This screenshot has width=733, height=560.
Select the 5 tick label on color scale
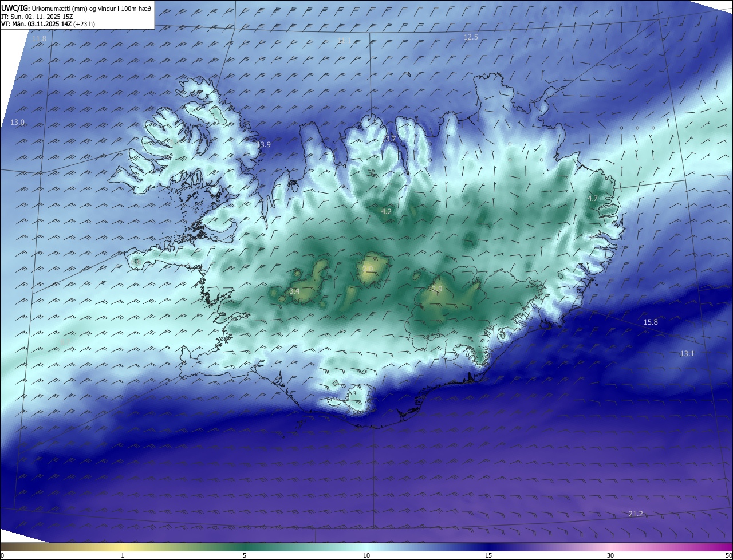coord(245,556)
